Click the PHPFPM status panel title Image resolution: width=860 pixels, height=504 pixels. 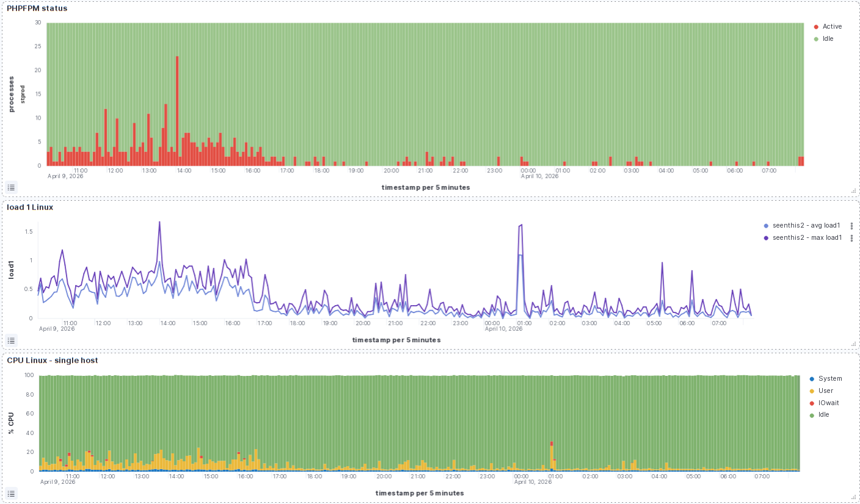pyautogui.click(x=37, y=9)
